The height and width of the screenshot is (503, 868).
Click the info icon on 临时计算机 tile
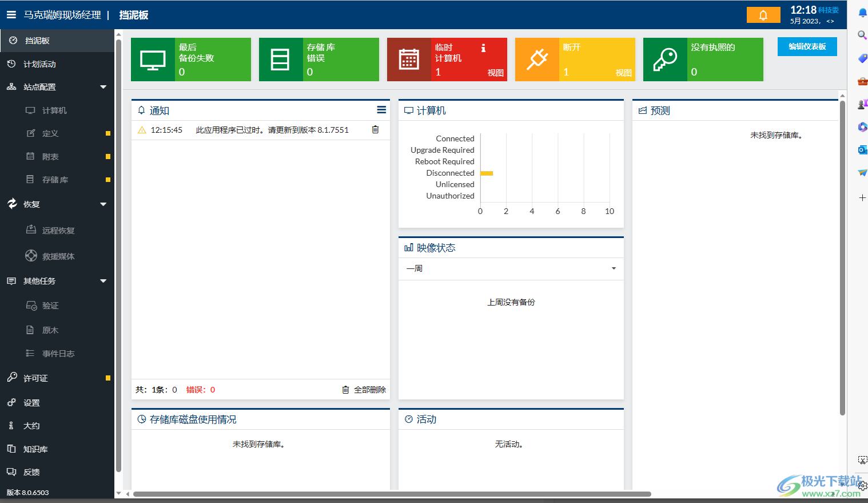coord(483,48)
